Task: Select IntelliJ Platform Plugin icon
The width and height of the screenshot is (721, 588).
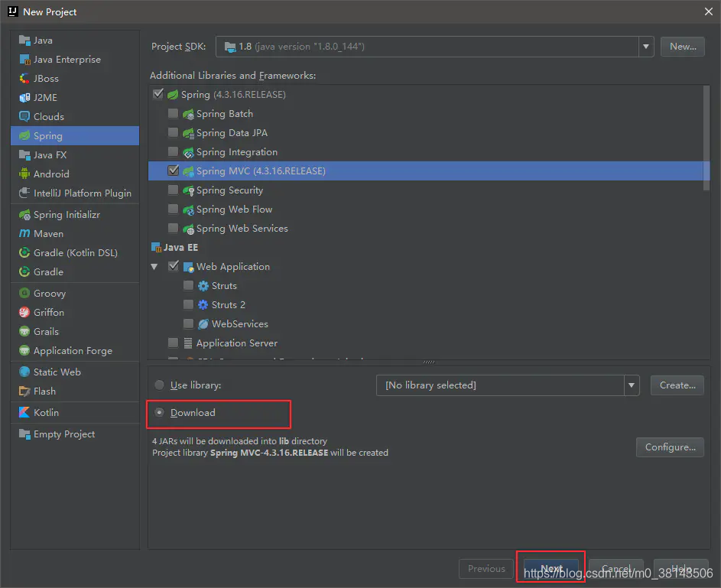Action: click(24, 193)
